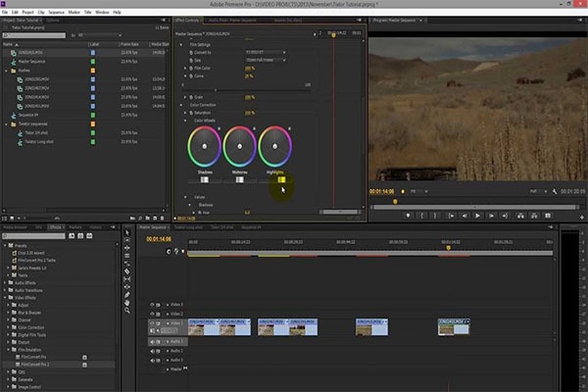Select the Hand tool
The width and height of the screenshot is (588, 392).
(127, 303)
